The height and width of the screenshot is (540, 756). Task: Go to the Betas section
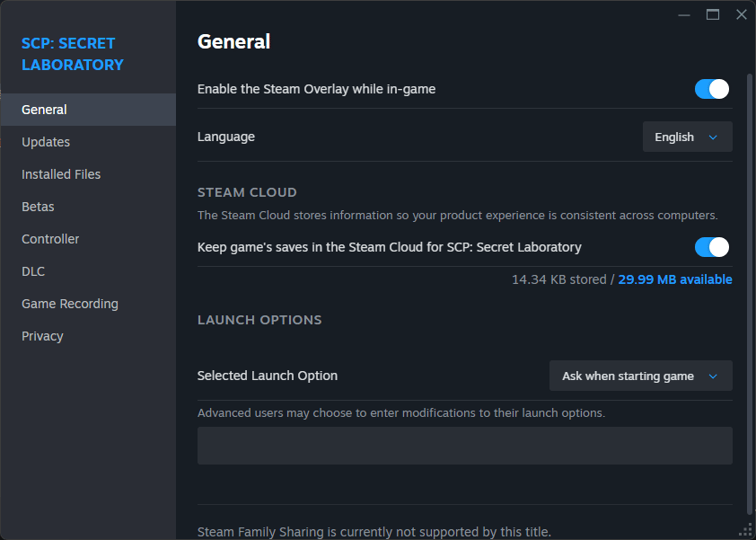pos(88,207)
